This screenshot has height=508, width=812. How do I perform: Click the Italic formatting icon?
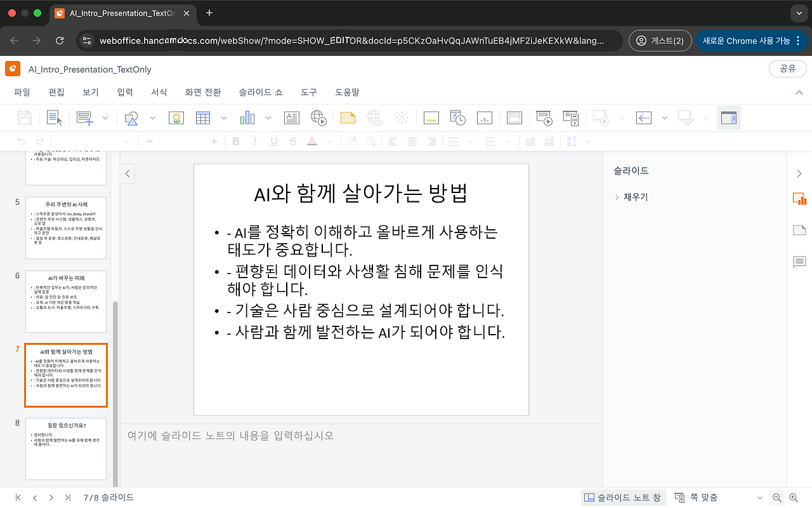coord(255,142)
